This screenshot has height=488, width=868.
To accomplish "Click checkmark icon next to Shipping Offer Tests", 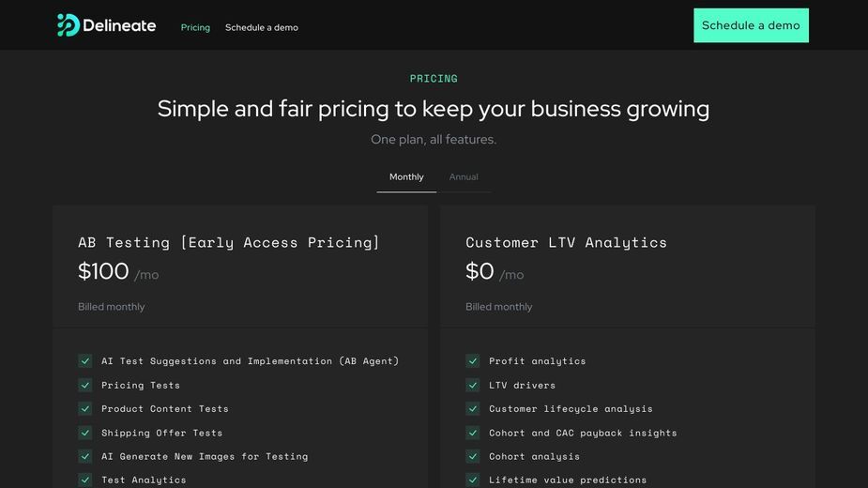I will [85, 433].
